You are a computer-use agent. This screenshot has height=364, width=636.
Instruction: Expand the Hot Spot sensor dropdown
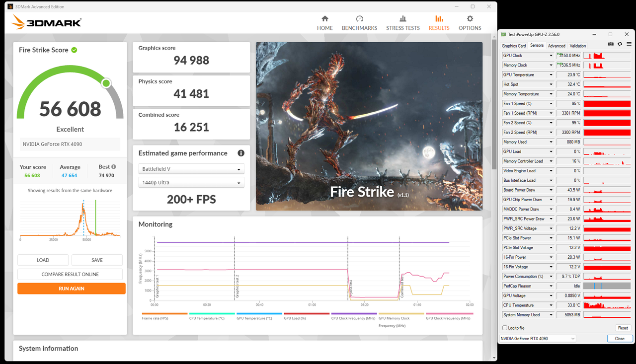point(551,84)
